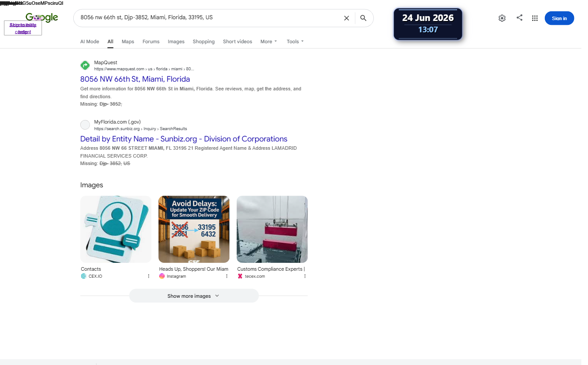Switch to the Forums tab
The width and height of the screenshot is (588, 365).
point(151,41)
